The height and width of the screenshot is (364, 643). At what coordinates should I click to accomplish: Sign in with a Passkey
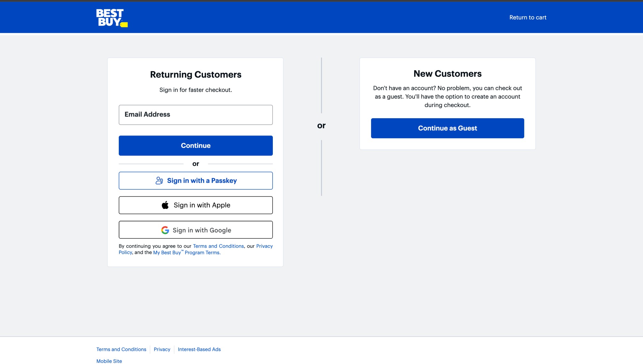tap(196, 180)
